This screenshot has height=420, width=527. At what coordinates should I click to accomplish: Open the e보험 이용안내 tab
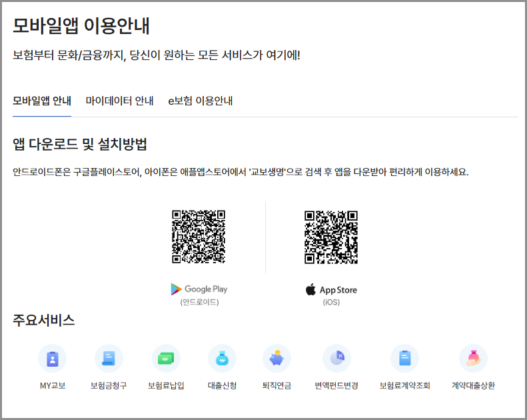[201, 101]
